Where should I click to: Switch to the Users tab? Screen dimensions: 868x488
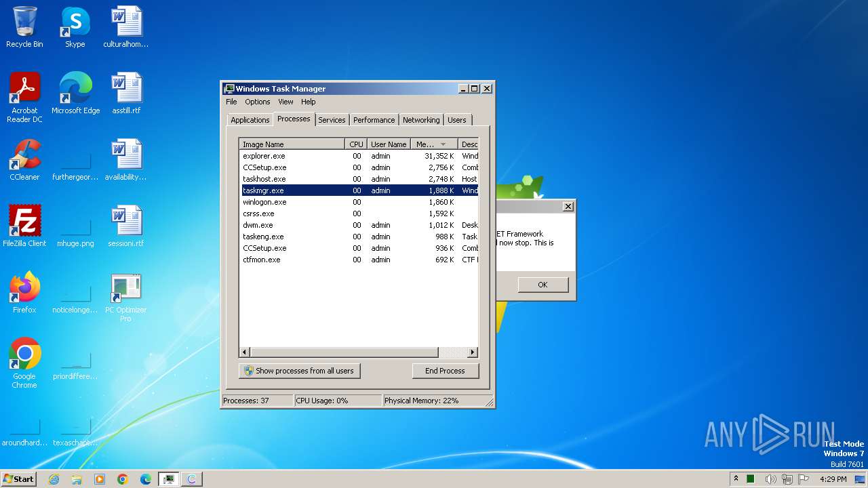pos(457,120)
